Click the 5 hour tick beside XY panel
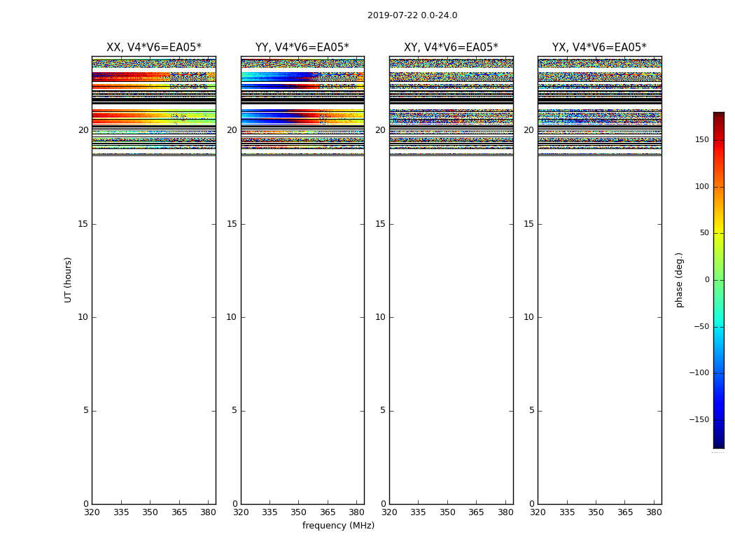The image size is (735, 560). pyautogui.click(x=382, y=411)
